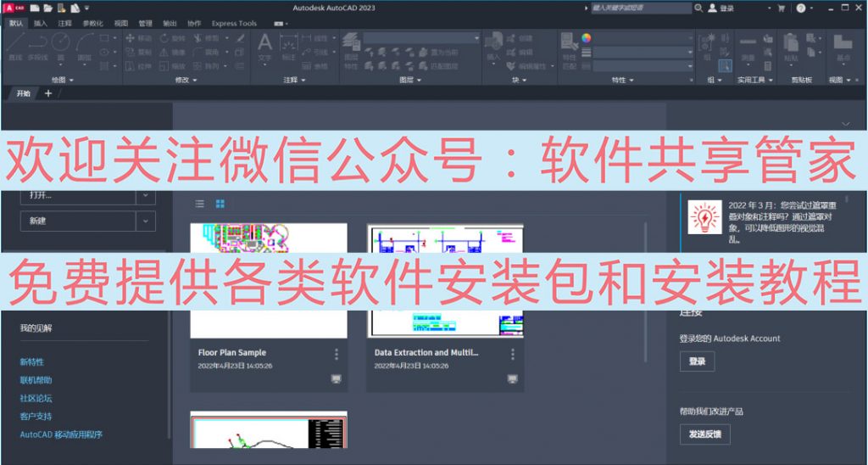Click the New file quick access icon

(35, 8)
